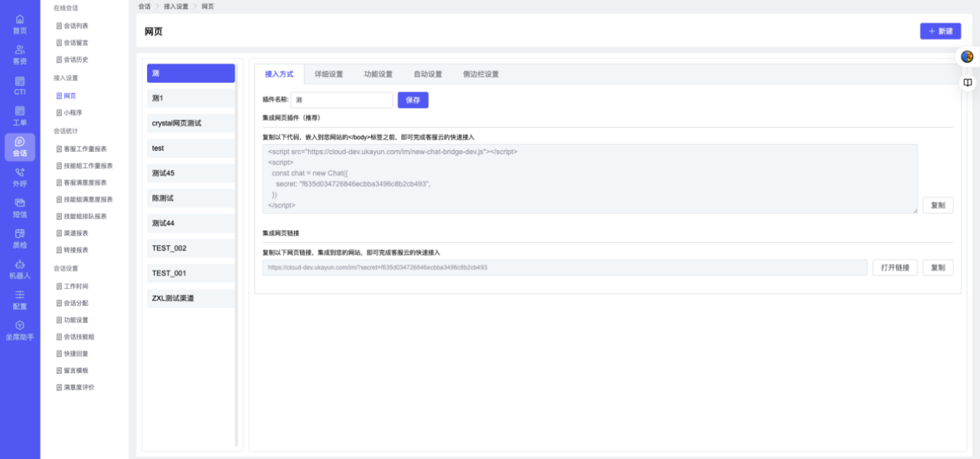Click the book icon on right edge

pos(968,82)
